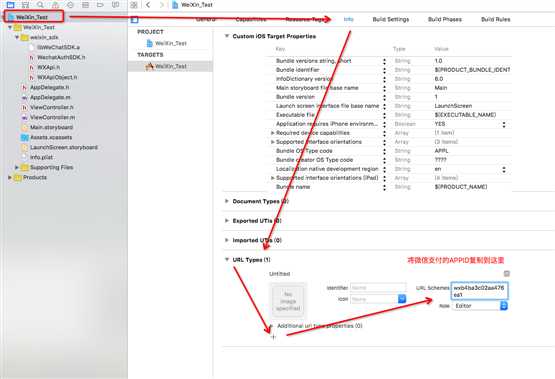Select Assets.xcassets in navigator
555x379 pixels.
pos(51,137)
